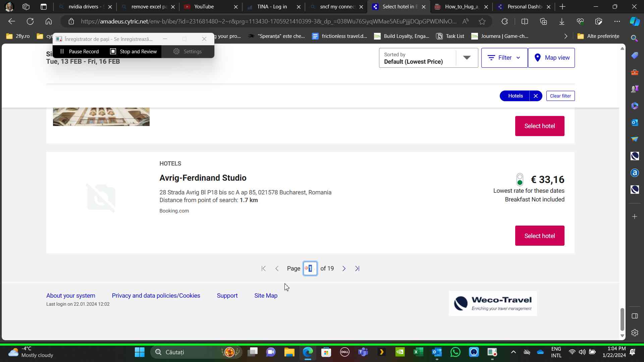Click the page number input field

click(310, 268)
